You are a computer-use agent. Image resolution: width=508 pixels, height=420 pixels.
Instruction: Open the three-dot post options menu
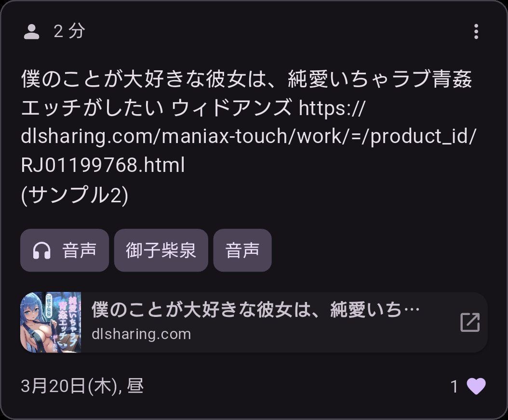tap(476, 31)
